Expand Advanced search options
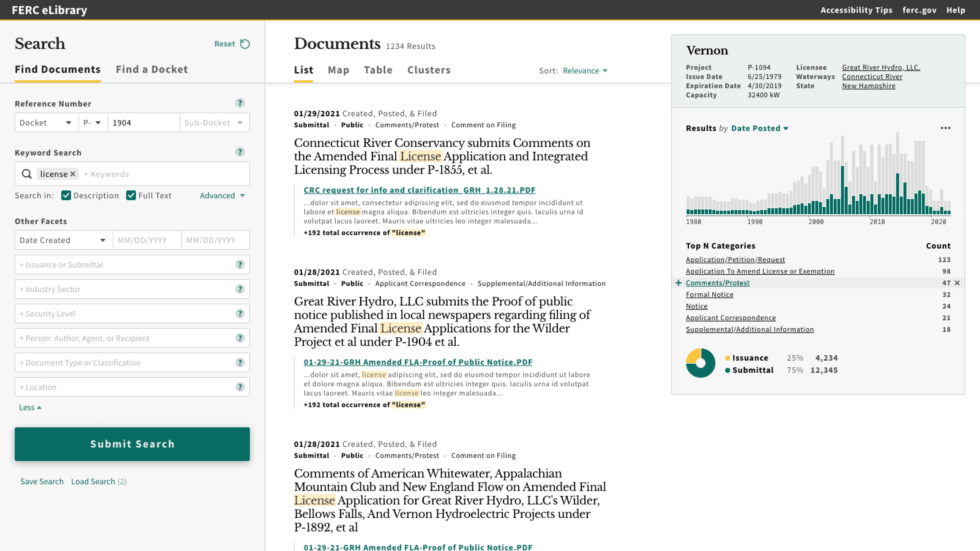Viewport: 980px width, 551px height. [223, 196]
